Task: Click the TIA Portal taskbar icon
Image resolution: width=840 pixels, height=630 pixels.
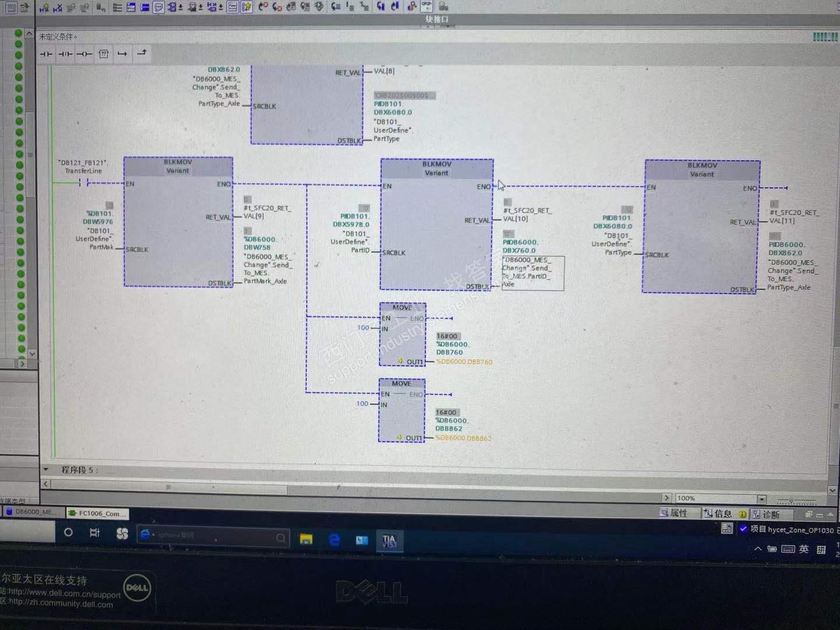Action: [x=388, y=541]
